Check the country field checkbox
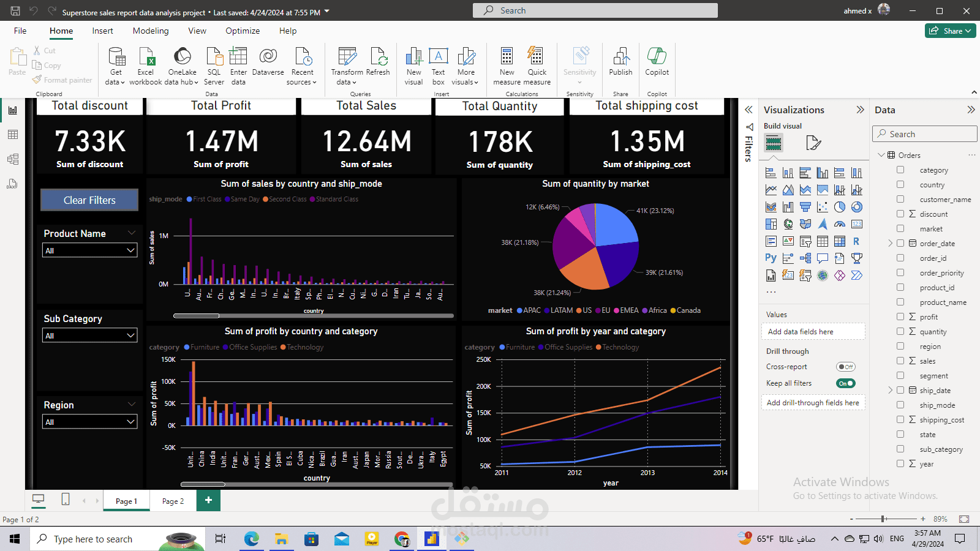980x551 pixels. [x=900, y=184]
